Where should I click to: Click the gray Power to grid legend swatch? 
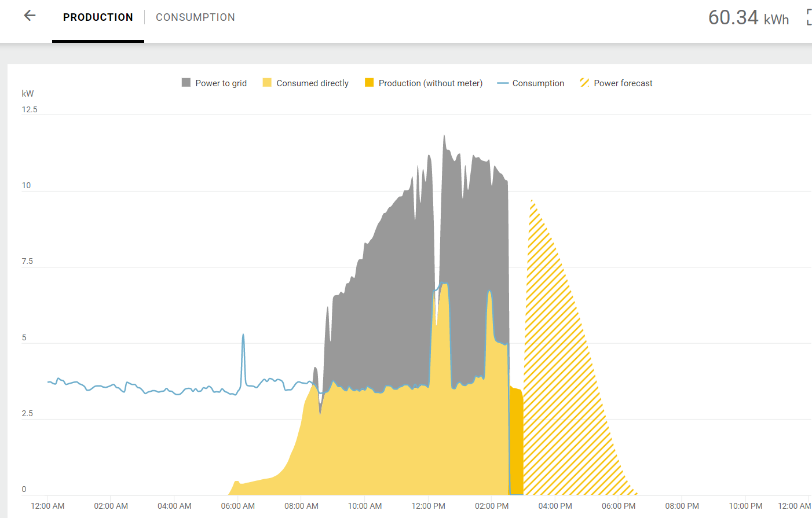tap(185, 83)
